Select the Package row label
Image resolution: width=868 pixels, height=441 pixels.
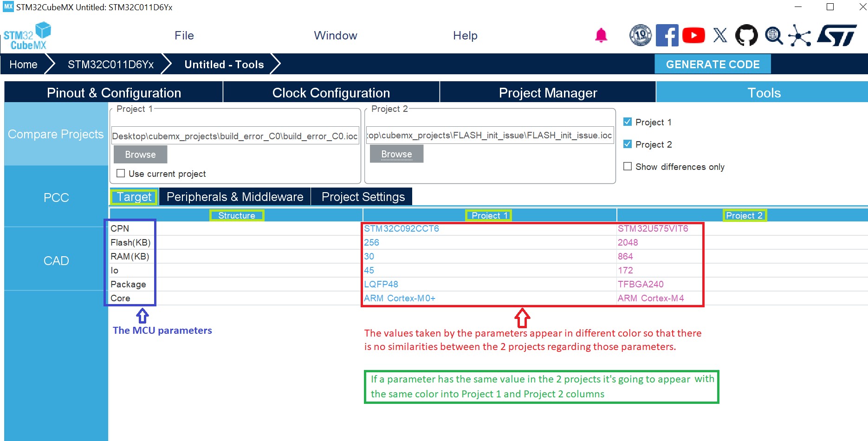click(128, 284)
